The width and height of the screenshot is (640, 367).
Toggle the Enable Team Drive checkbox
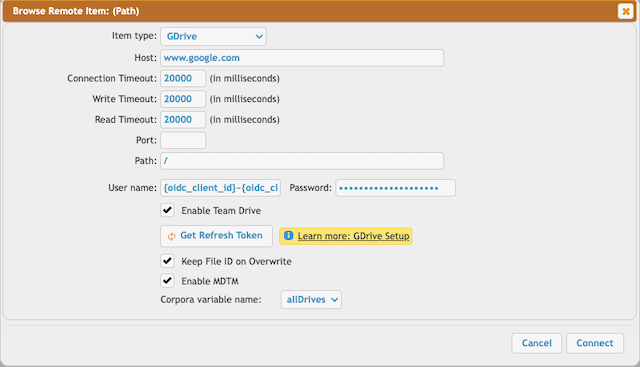167,210
